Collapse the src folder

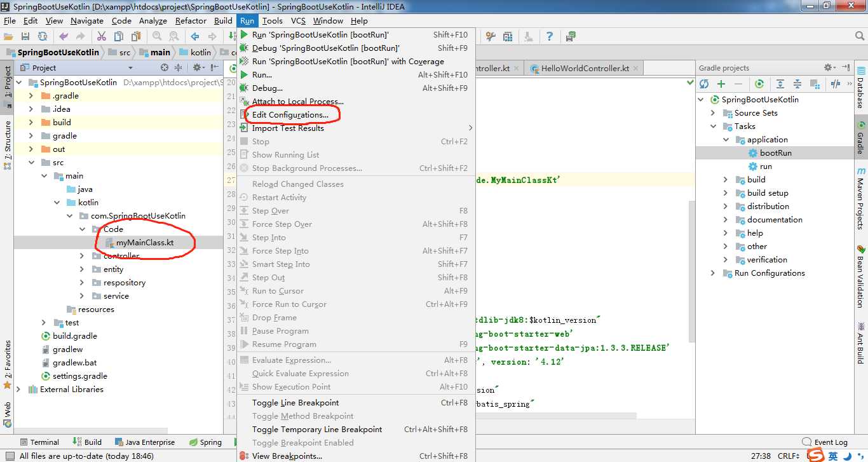tap(31, 162)
